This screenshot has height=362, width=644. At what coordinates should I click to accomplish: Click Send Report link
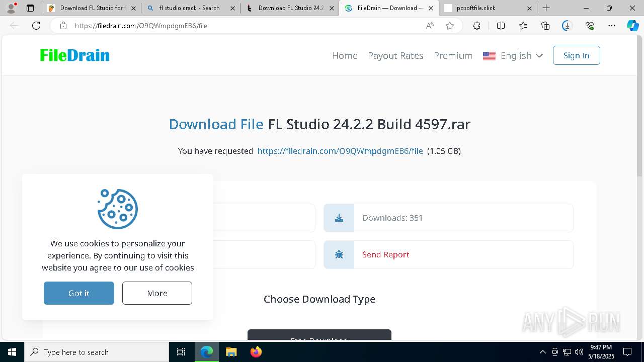pos(385,254)
